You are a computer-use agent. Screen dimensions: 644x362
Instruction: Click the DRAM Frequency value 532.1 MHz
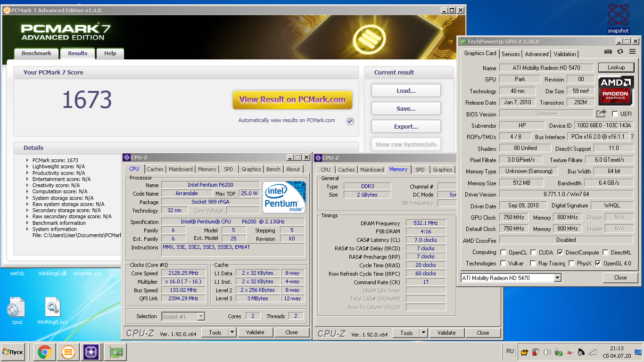[426, 223]
